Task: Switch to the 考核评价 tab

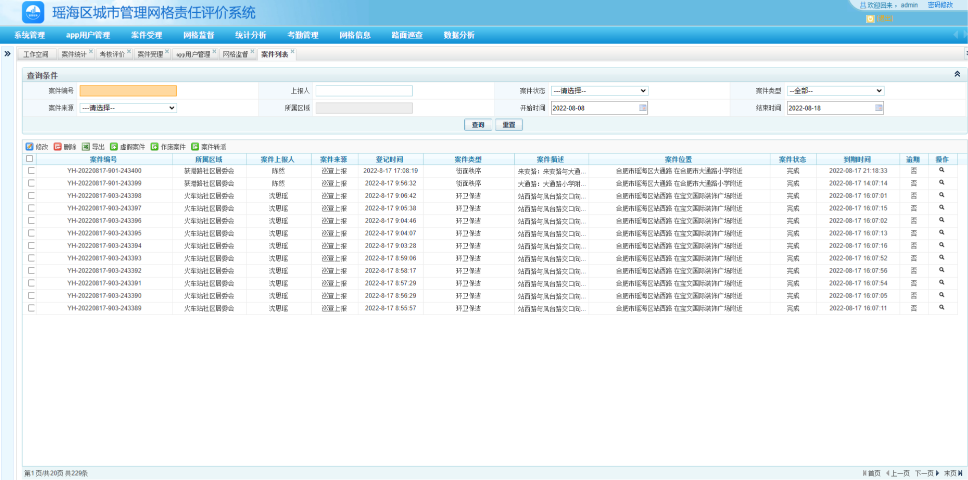Action: pyautogui.click(x=109, y=53)
